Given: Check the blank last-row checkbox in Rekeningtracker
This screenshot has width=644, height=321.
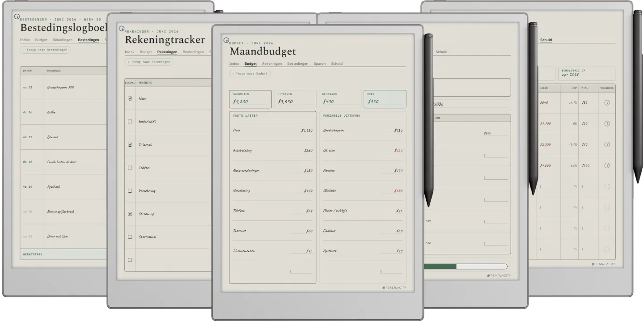Looking at the screenshot, I should (x=130, y=260).
